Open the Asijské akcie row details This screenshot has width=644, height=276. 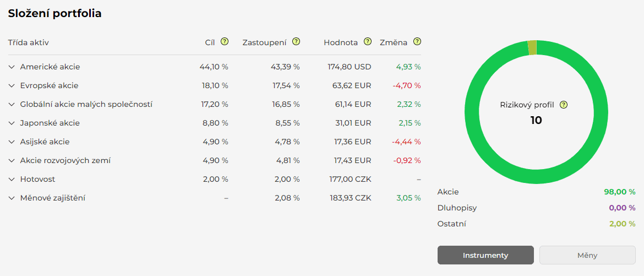[x=12, y=142]
